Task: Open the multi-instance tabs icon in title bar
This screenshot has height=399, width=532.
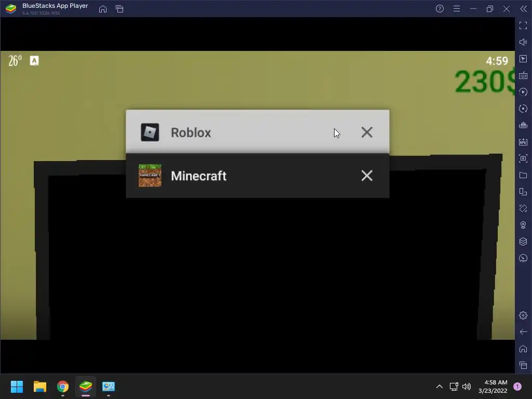Action: point(119,9)
